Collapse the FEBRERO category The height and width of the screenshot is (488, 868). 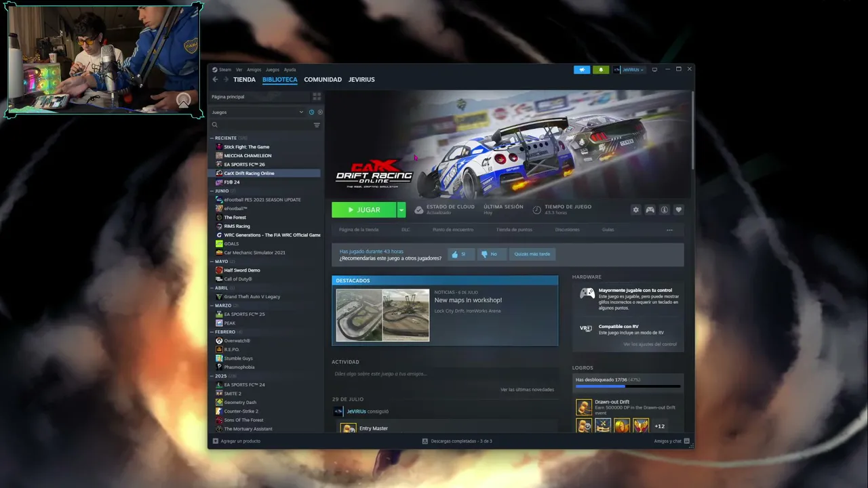tap(212, 332)
